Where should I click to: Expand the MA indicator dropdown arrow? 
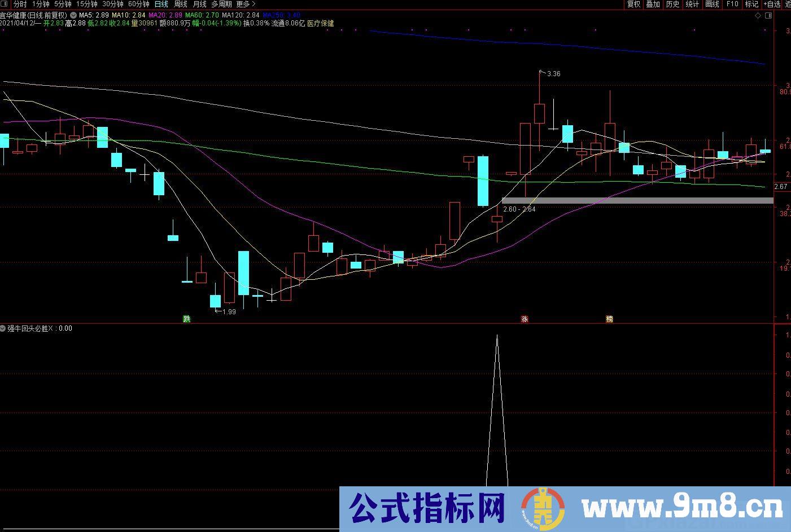[x=73, y=15]
